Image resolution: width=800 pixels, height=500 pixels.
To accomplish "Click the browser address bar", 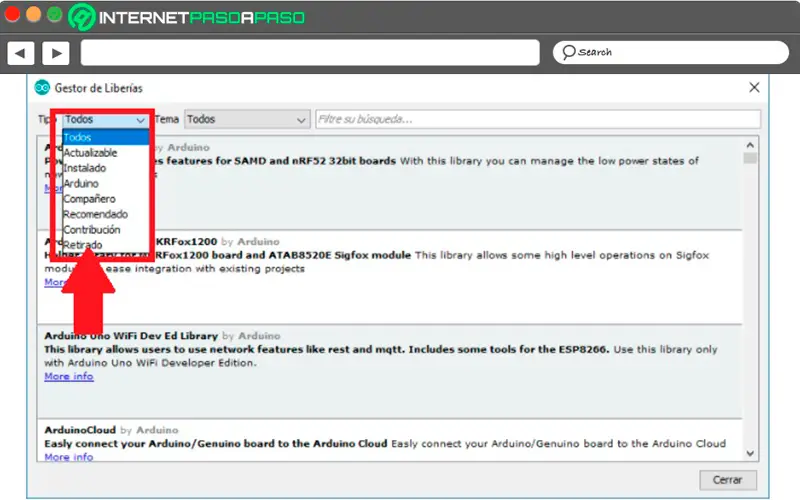I will click(310, 53).
